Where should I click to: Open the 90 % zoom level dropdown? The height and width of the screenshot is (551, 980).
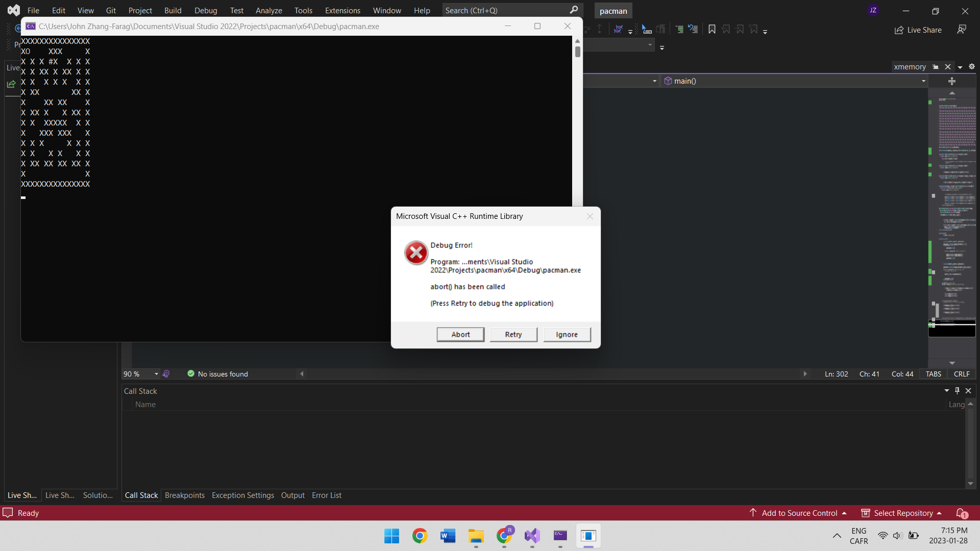pos(156,374)
